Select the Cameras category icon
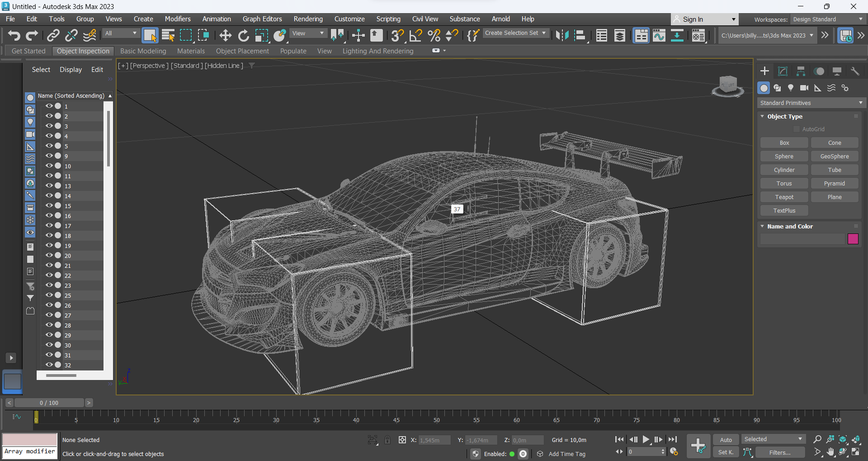This screenshot has width=868, height=461. click(x=804, y=88)
